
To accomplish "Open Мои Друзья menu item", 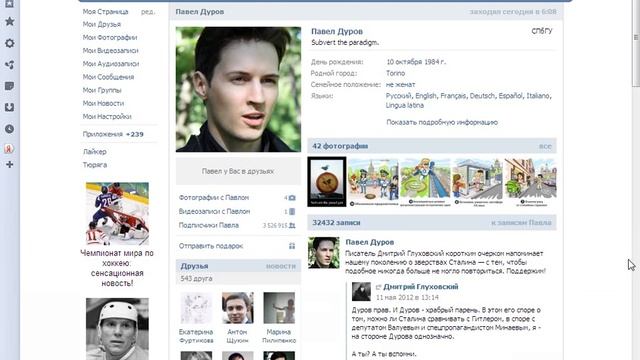I will 102,24.
